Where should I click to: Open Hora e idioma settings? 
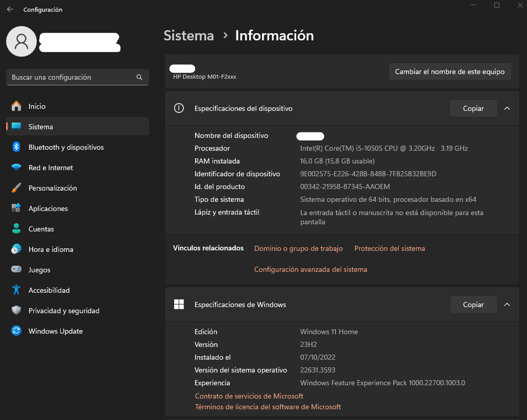tap(78, 249)
